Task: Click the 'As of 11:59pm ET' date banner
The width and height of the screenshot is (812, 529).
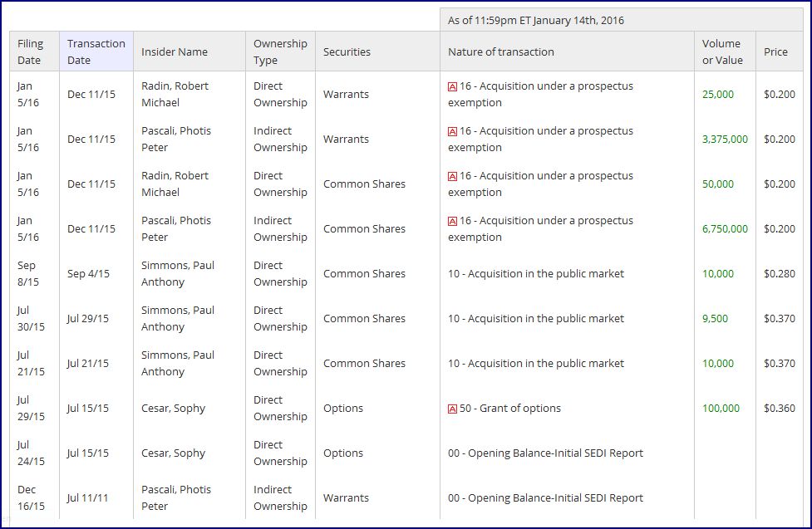Action: tap(536, 20)
